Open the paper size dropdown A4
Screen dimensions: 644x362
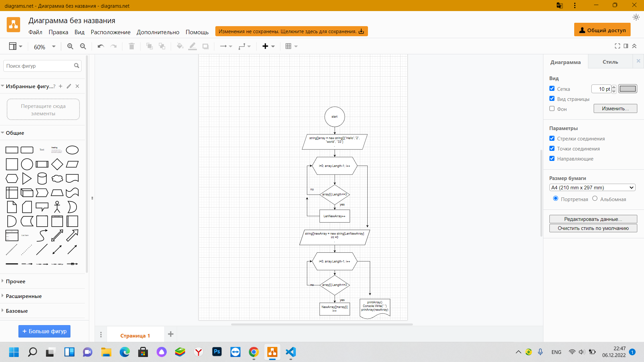[x=592, y=187]
